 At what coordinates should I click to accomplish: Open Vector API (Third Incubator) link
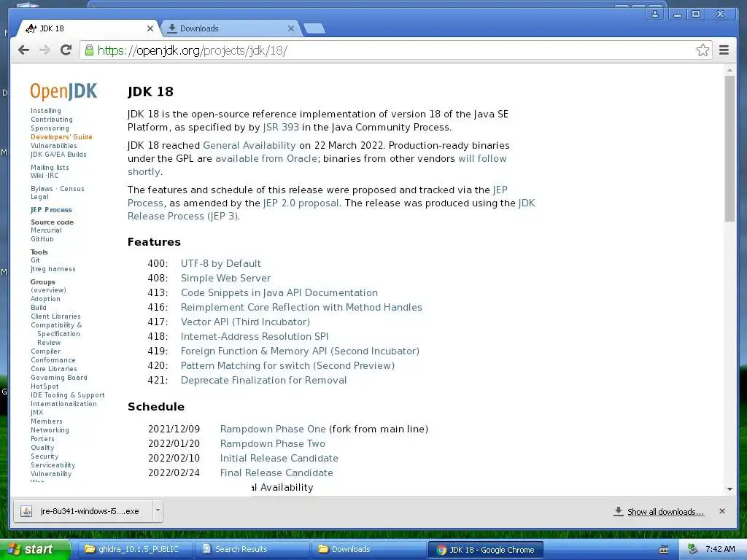point(245,322)
